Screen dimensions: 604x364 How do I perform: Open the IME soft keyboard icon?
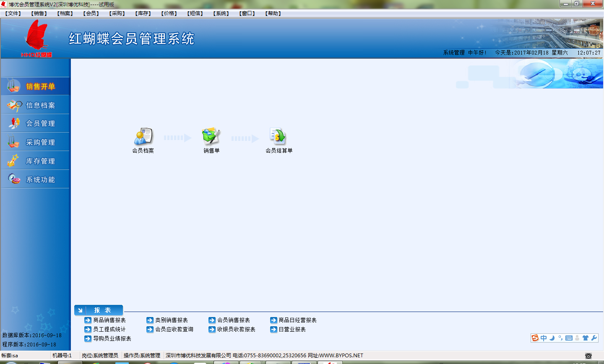tap(569, 338)
